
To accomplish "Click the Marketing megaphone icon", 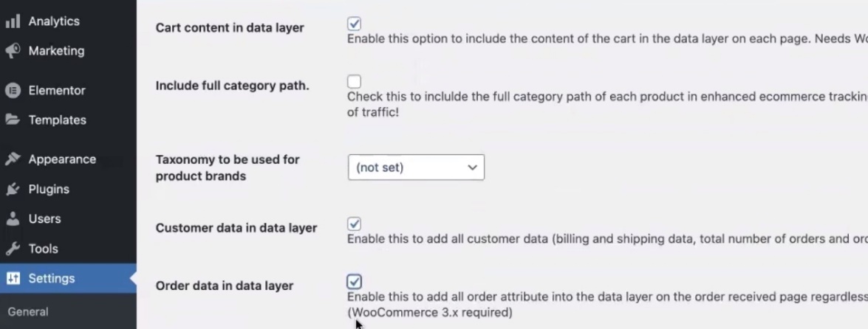I will point(13,51).
